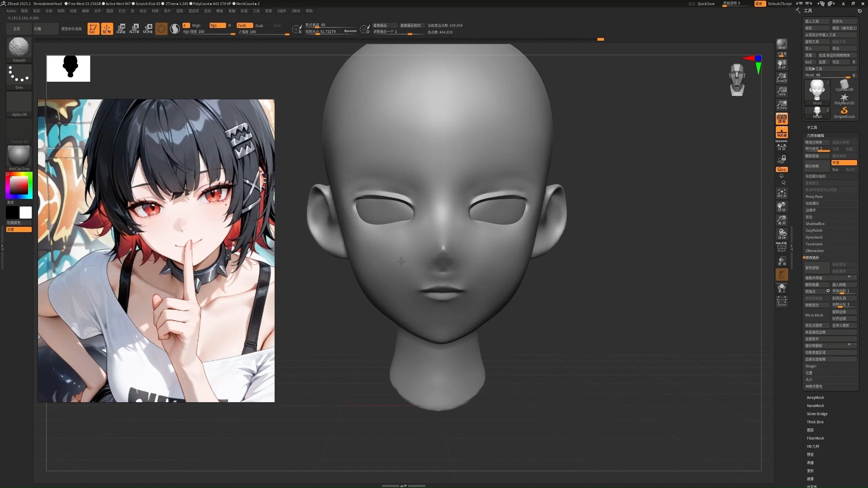Screen dimensions: 868x488
Task: Toggle the floor grid button
Action: [782, 132]
